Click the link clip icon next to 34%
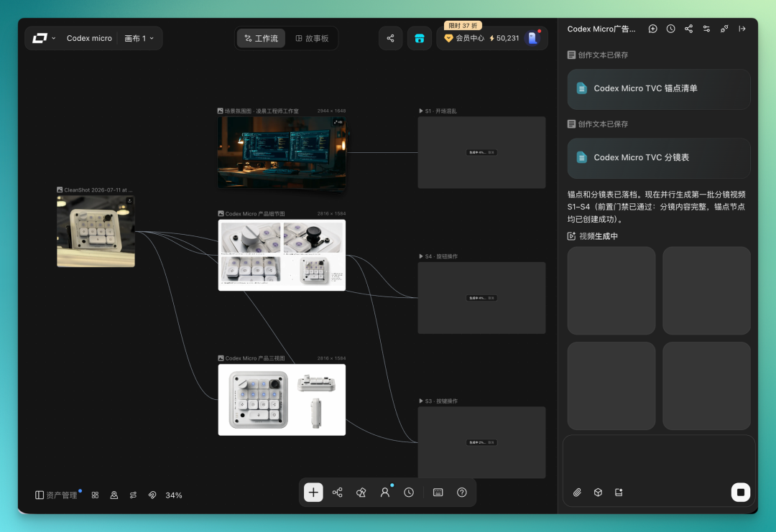 [x=152, y=495]
